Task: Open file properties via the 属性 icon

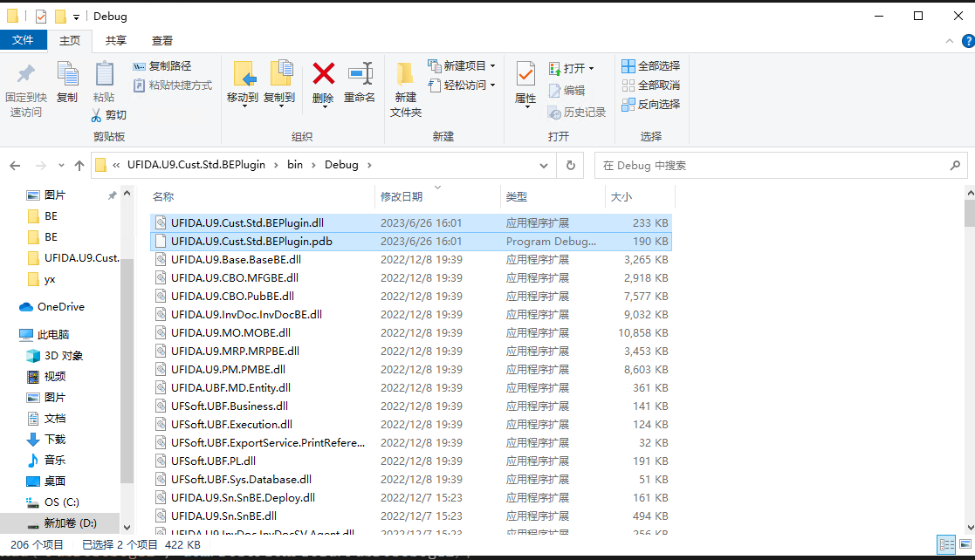Action: point(525,83)
